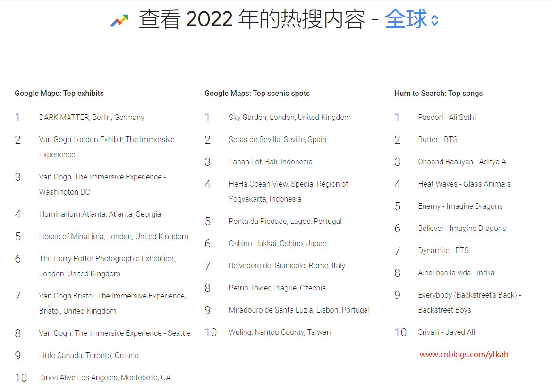Open Van Gogh Immersive Experience - Seattle
Image resolution: width=552 pixels, height=392 pixels.
pos(115,333)
